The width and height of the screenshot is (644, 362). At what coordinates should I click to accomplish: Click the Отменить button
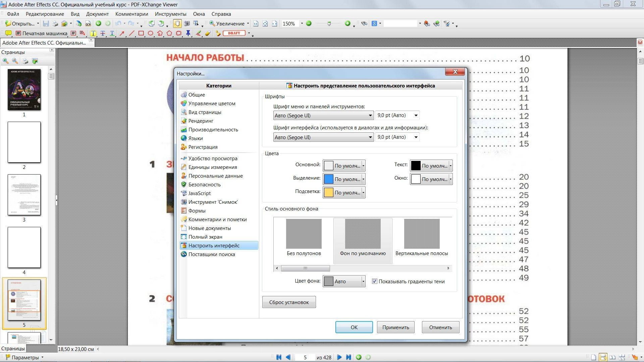pos(440,327)
